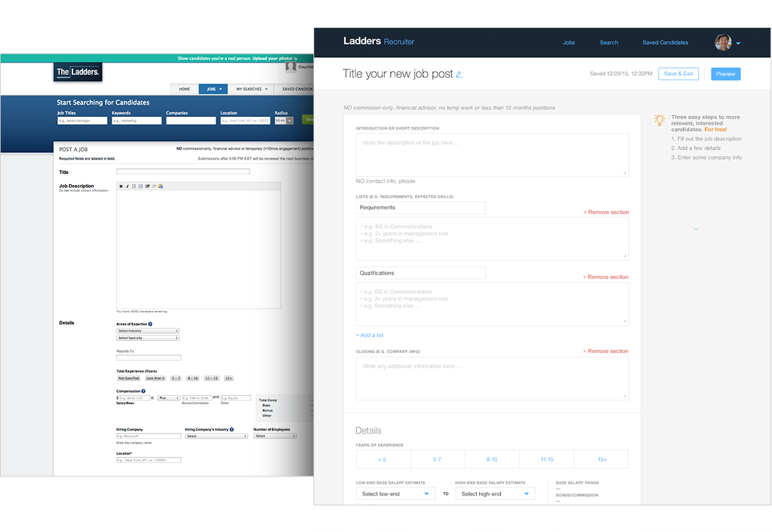Open 'Select Industry' dropdown in old window
The image size is (772, 532).
[148, 331]
